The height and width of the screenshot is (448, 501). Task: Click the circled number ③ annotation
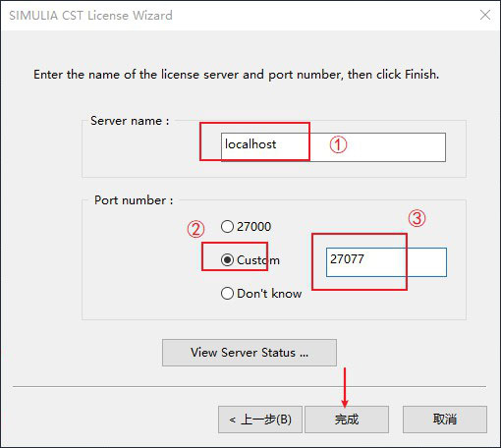pos(417,218)
